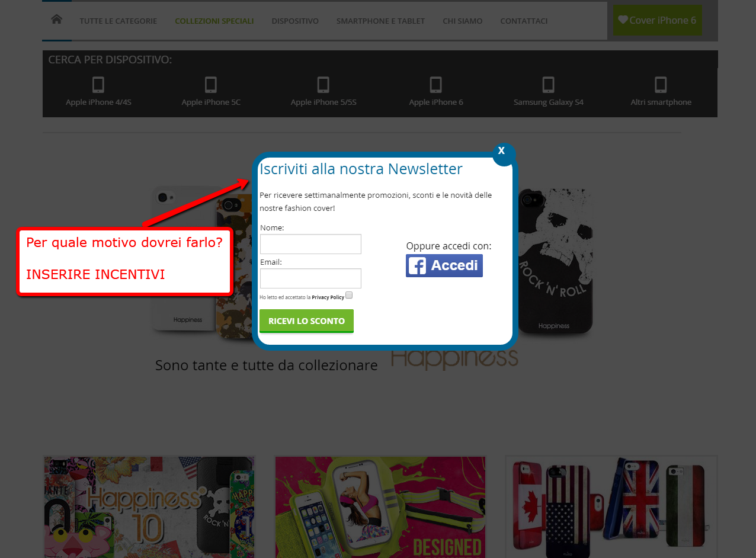756x558 pixels.
Task: Select the Apple iPhone 5C device icon
Action: click(211, 85)
